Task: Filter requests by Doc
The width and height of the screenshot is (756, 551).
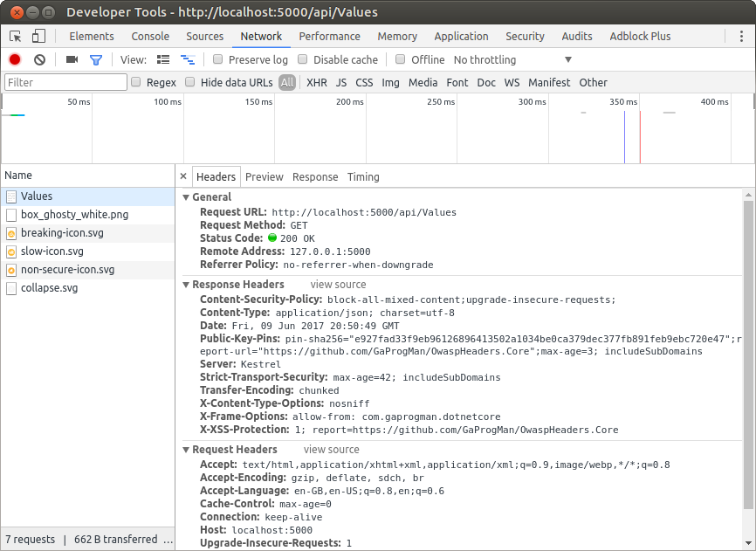Action: (x=486, y=82)
